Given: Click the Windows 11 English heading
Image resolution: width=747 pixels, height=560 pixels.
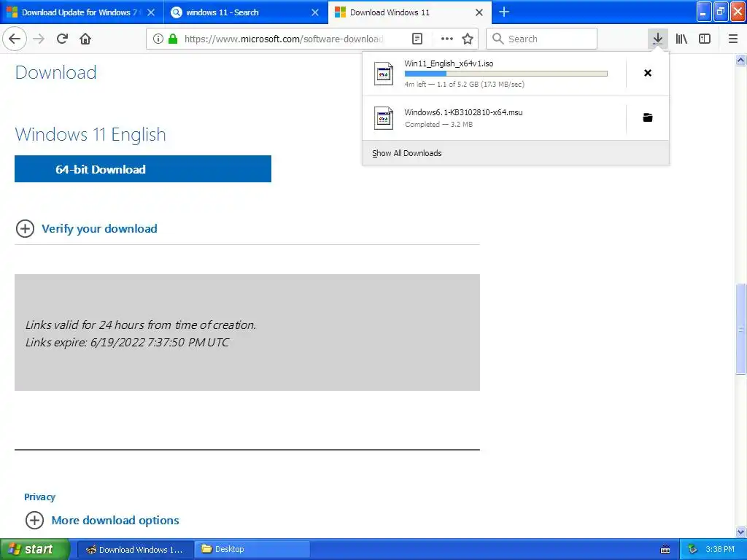Looking at the screenshot, I should (x=90, y=134).
